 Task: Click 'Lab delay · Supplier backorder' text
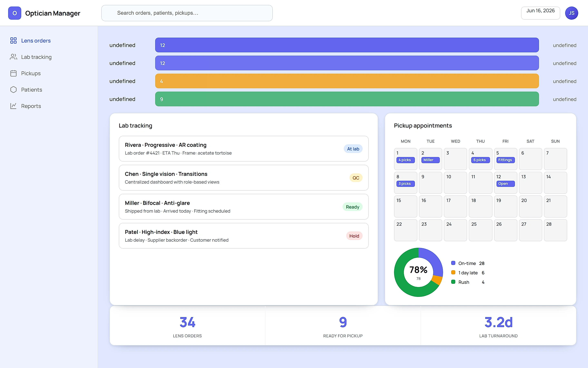[156, 240]
